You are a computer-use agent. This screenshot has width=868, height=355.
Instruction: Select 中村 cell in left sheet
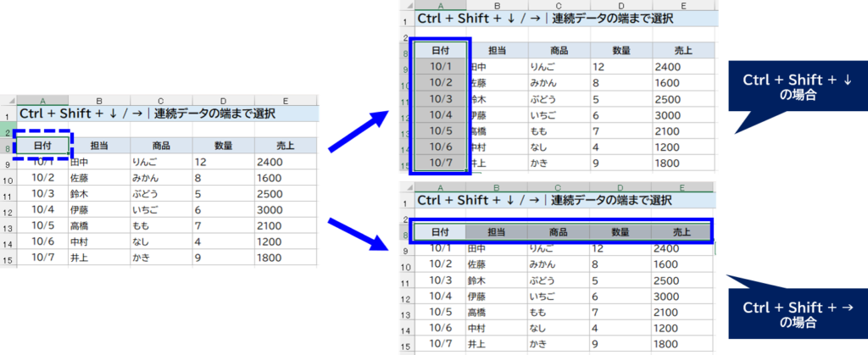pos(100,241)
